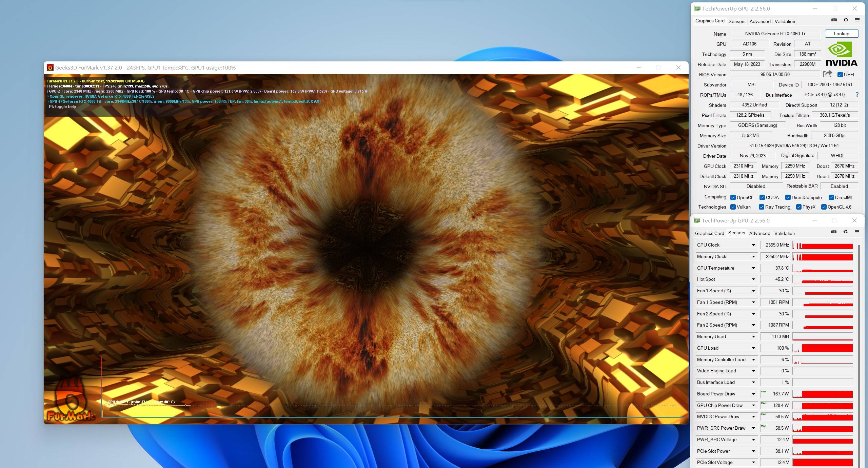
Task: Click the Hot Spot 45.2 °C value
Action: [x=775, y=279]
